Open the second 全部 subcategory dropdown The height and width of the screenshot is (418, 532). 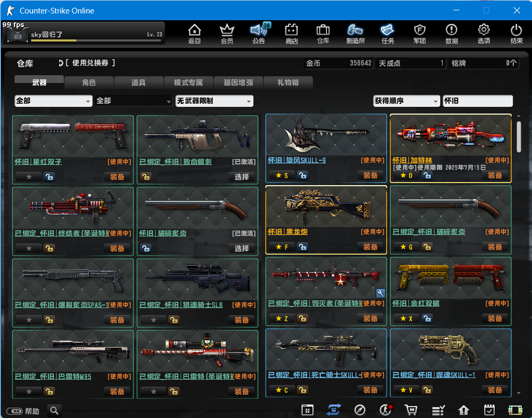point(134,101)
